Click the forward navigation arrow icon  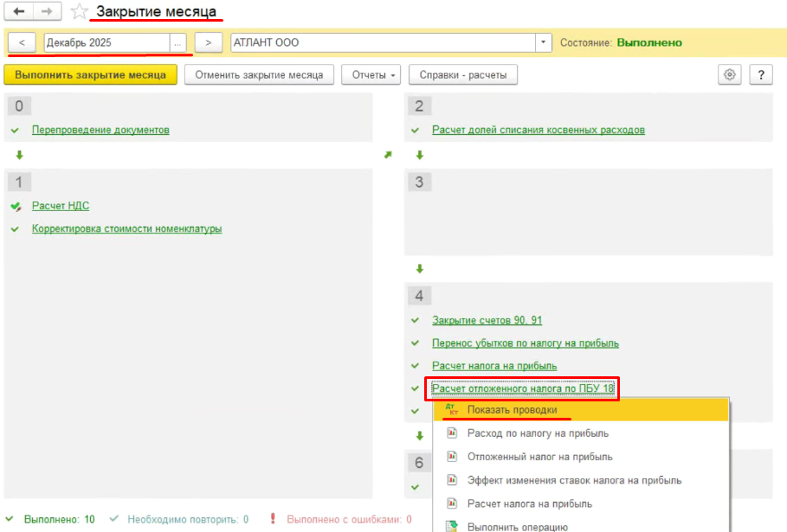tap(48, 12)
